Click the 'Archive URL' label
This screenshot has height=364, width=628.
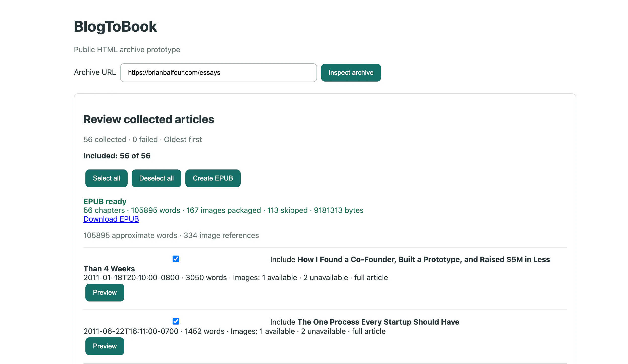(x=95, y=72)
